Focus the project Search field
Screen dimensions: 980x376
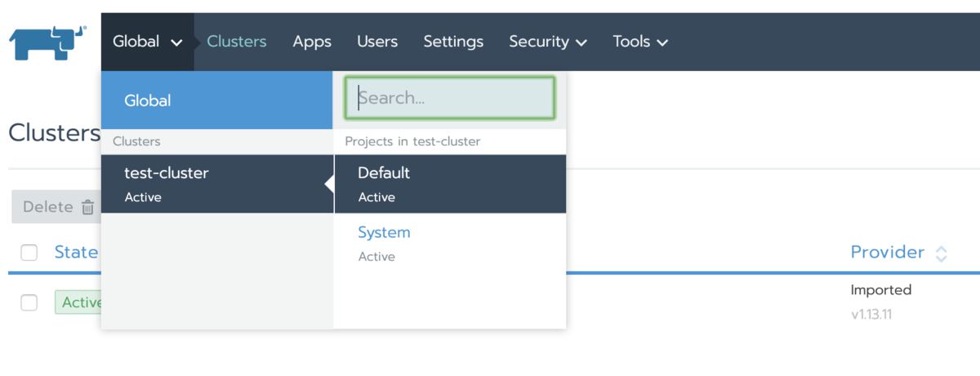coord(450,98)
